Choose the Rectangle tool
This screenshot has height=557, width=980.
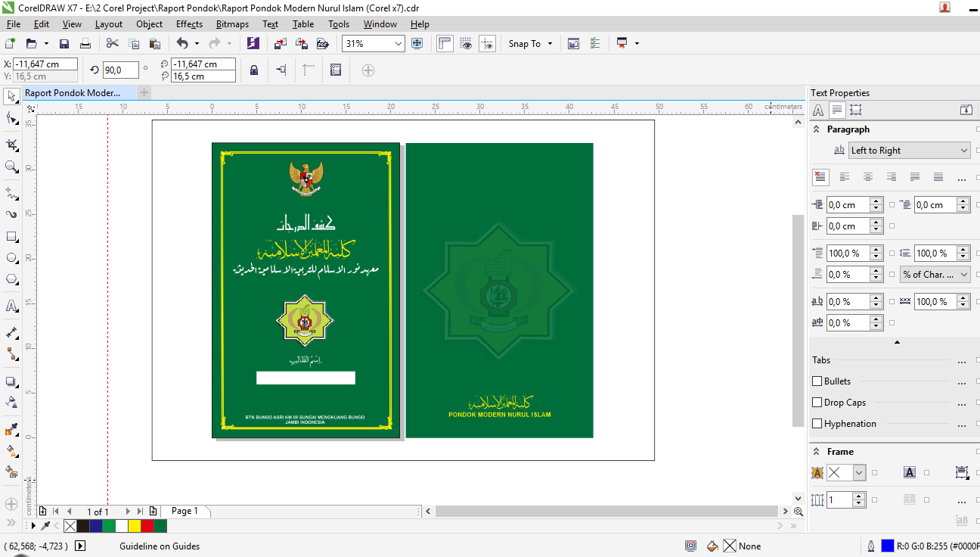point(11,235)
